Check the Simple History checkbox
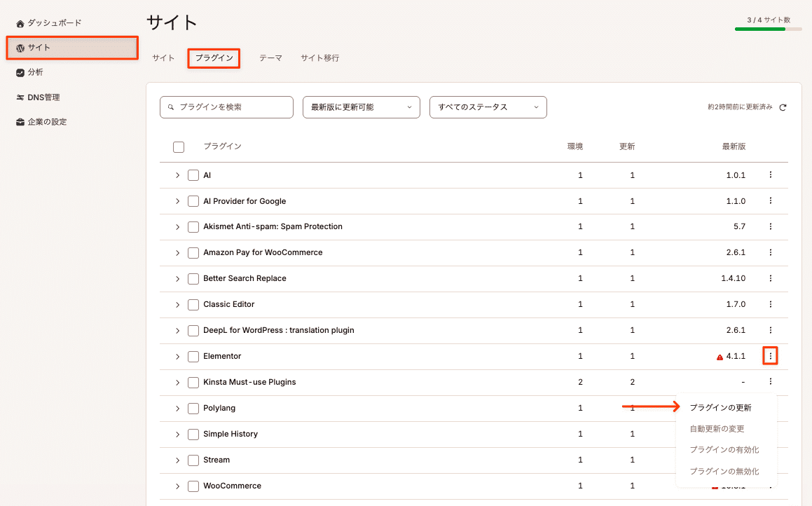 [193, 434]
